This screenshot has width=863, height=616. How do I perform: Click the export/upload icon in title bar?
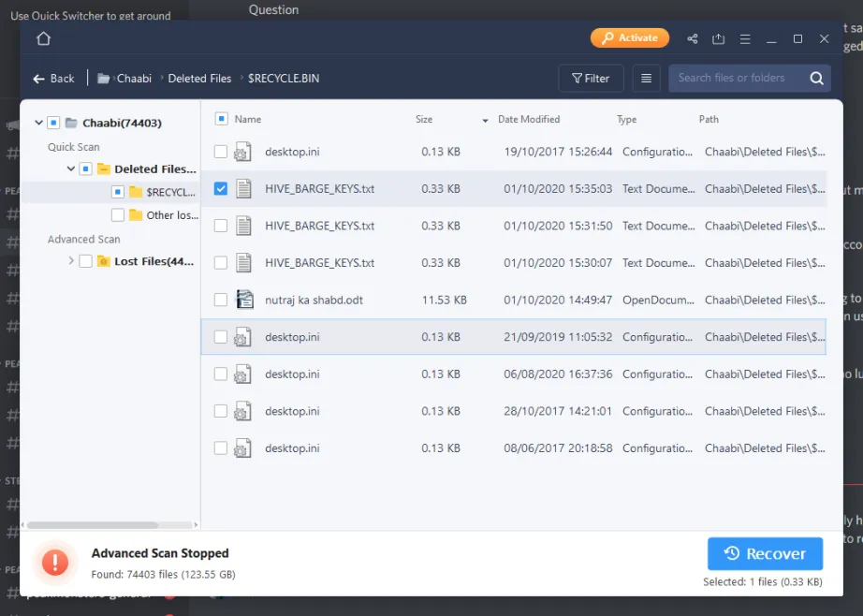[x=718, y=38]
